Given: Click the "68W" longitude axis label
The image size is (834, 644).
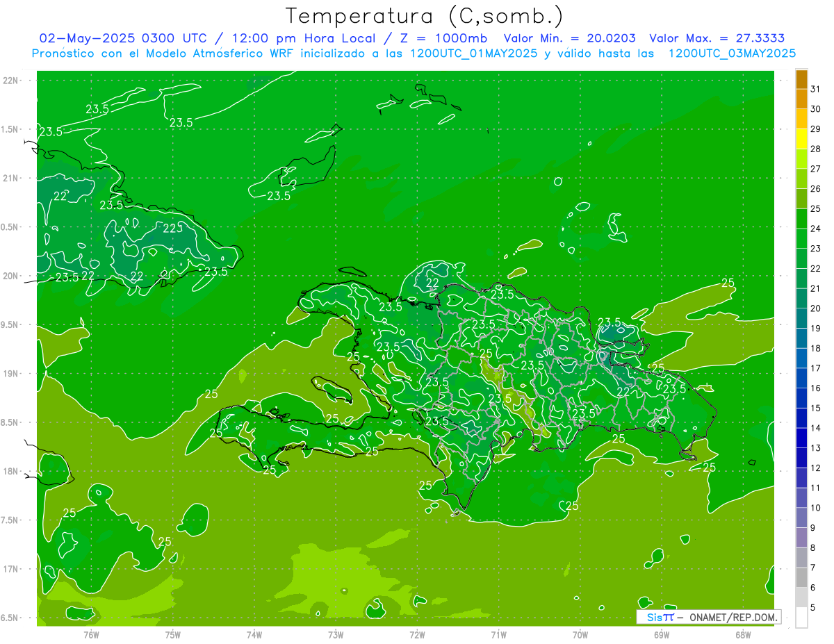Looking at the screenshot, I should pyautogui.click(x=743, y=635).
